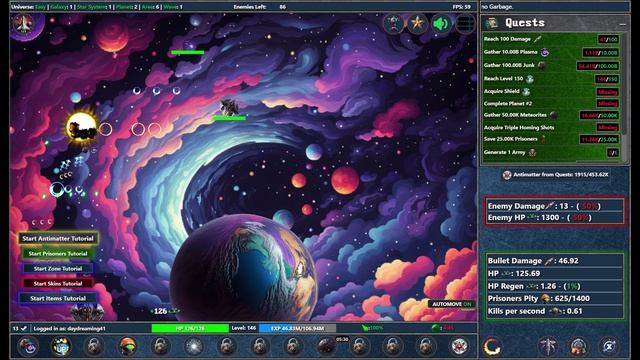The image size is (640, 360).
Task: Select the shield icon beside Acquire Shield
Action: pos(527,91)
